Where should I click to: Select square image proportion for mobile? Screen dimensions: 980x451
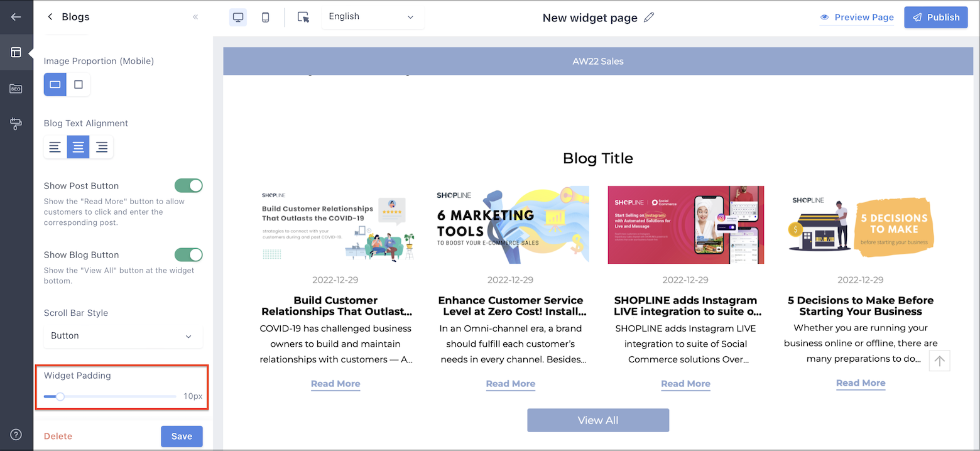pos(79,84)
